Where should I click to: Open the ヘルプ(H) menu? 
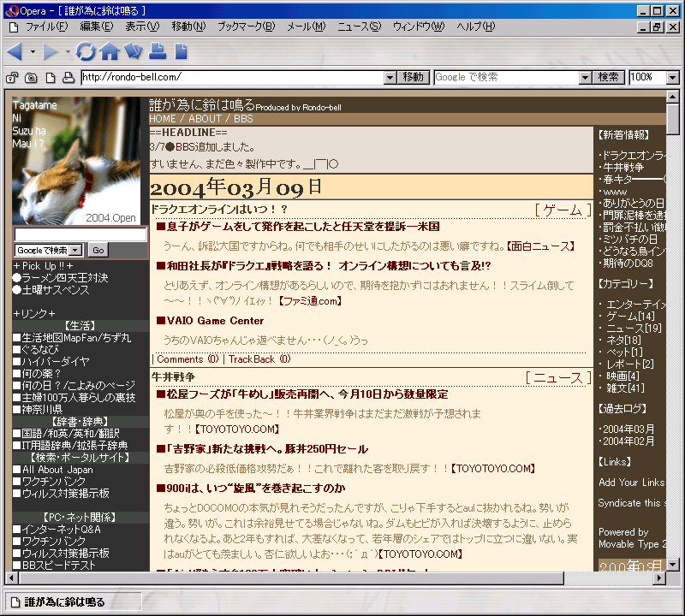(x=476, y=27)
